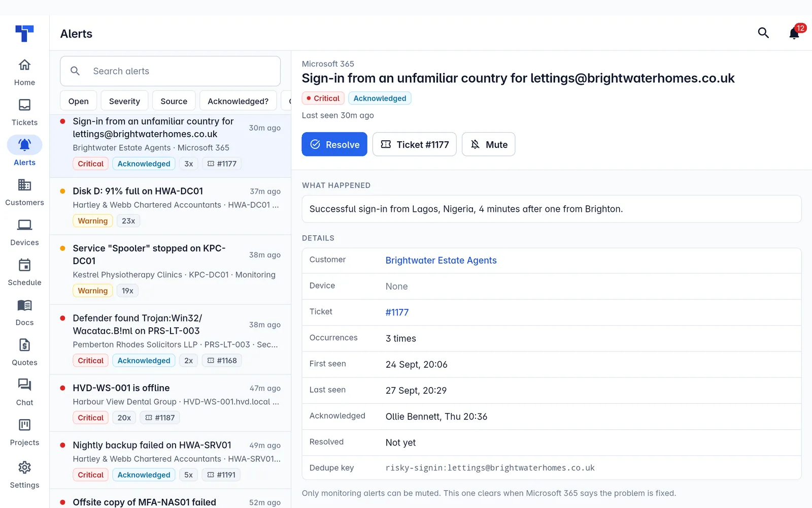This screenshot has width=812, height=508.
Task: Click the 23x occurrences chip
Action: 128,221
